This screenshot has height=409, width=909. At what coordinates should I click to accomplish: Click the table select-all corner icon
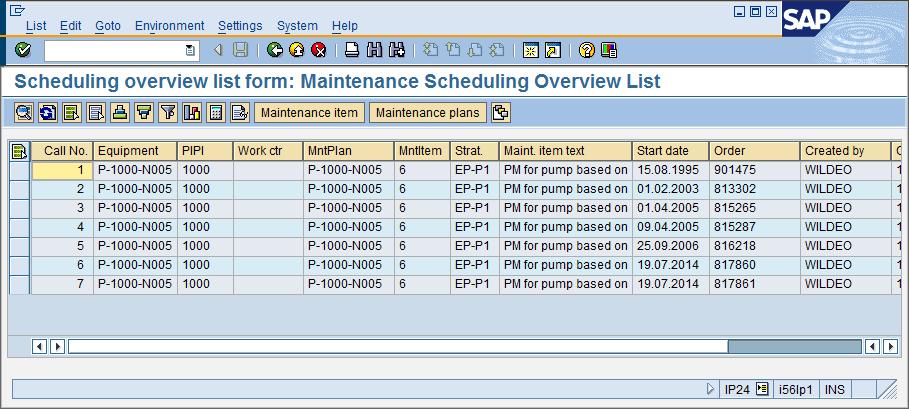pos(19,151)
